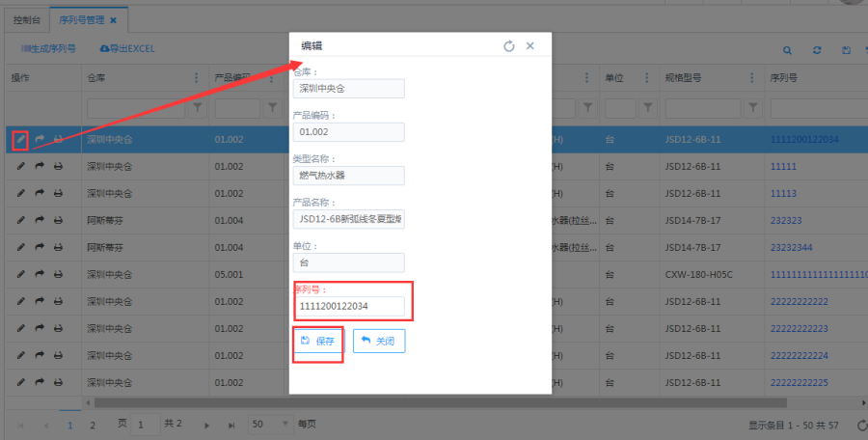868x440 pixels.
Task: Click the reload icon in the grid toolbar
Action: [x=817, y=49]
